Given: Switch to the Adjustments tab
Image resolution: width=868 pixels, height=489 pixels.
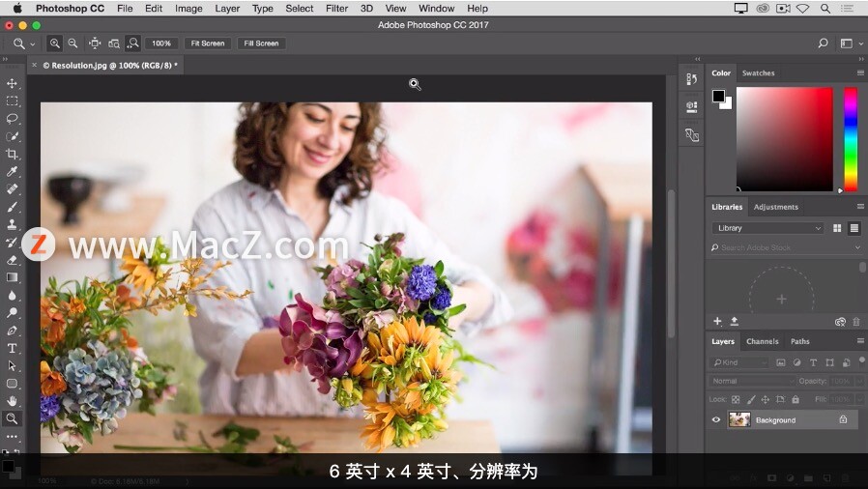Looking at the screenshot, I should click(776, 207).
